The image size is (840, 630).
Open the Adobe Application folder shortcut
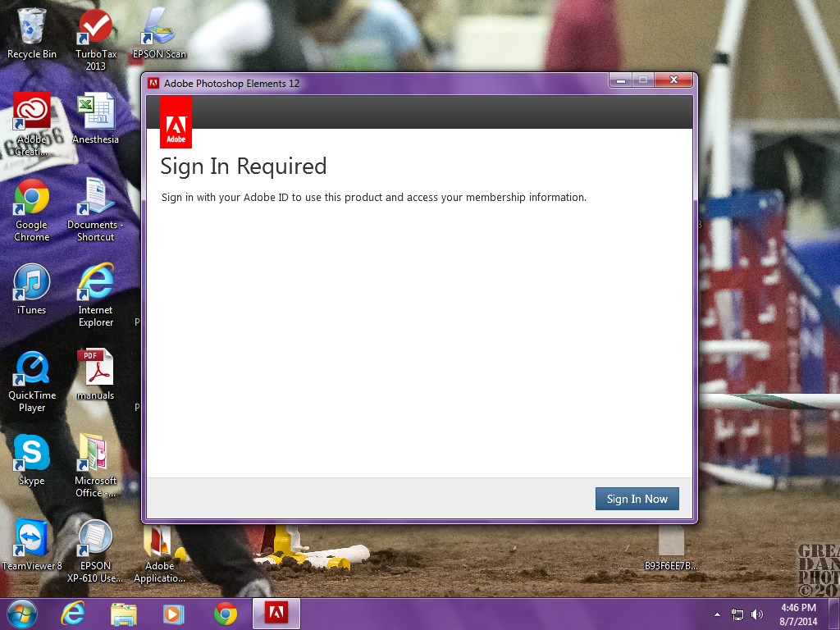158,541
